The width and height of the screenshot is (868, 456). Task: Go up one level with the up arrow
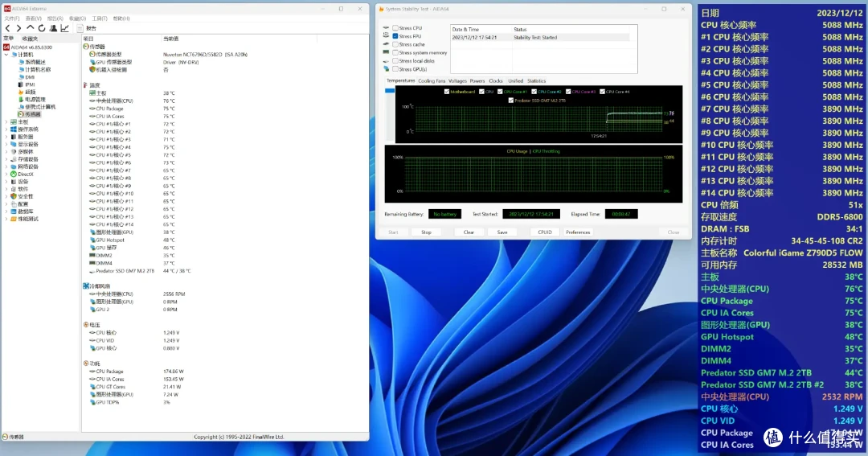point(30,27)
